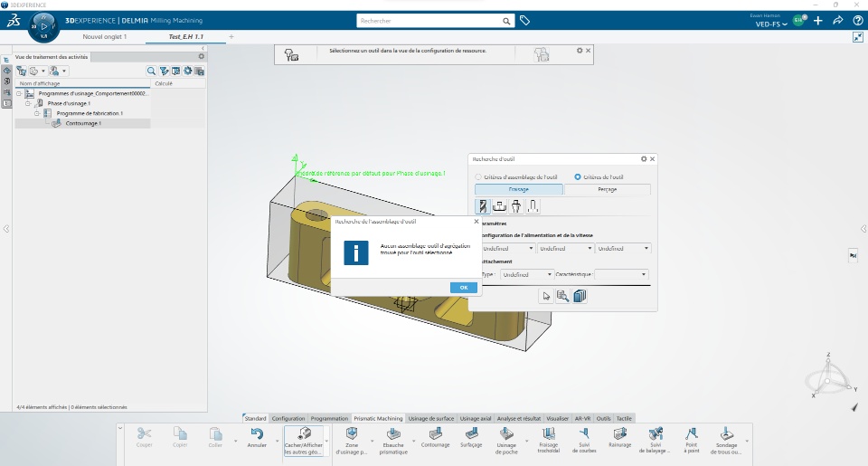Open the Analyse et résultat ribbon tab

[519, 418]
